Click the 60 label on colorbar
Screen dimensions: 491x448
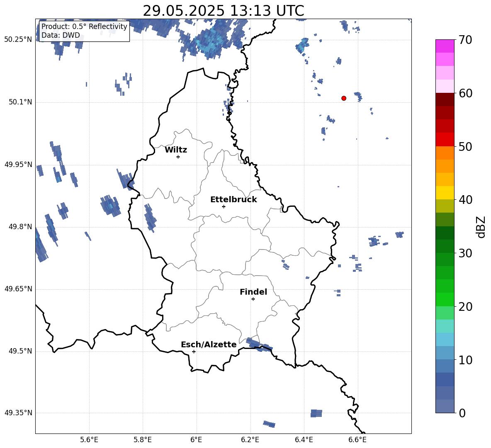pyautogui.click(x=466, y=93)
